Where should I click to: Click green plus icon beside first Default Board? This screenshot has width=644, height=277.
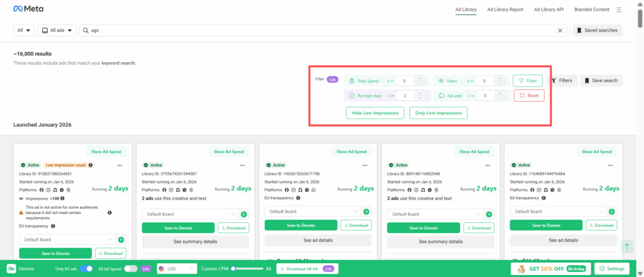[x=121, y=239]
